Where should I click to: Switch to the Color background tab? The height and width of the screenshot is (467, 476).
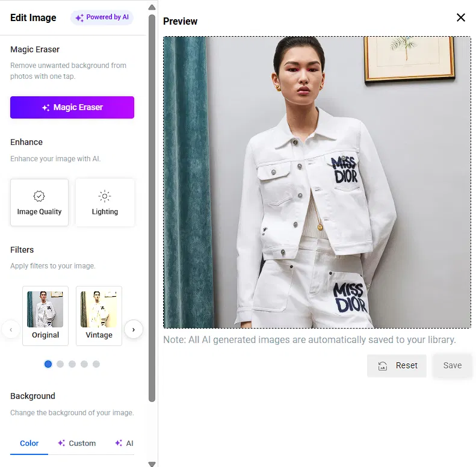[x=29, y=444]
